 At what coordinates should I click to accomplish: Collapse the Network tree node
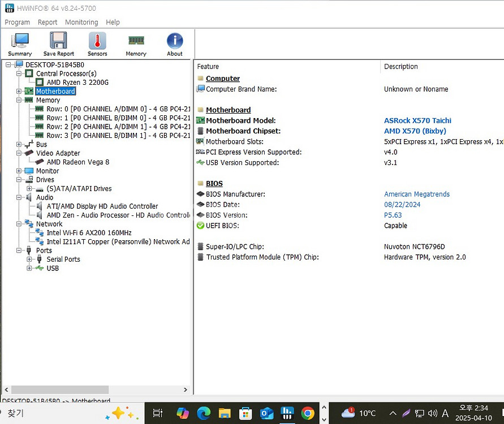[19, 224]
